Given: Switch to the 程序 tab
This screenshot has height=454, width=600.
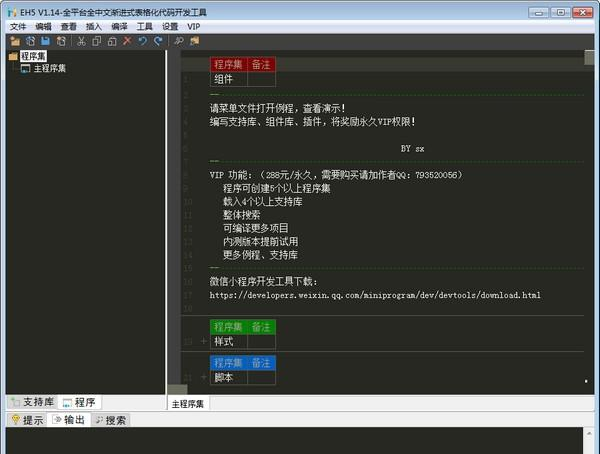Looking at the screenshot, I should pos(79,402).
